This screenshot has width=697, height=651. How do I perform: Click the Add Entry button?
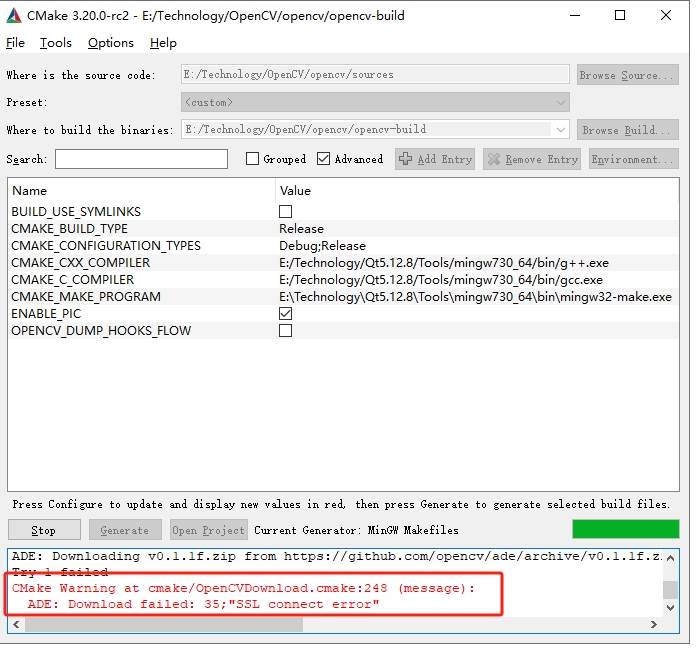coord(435,159)
